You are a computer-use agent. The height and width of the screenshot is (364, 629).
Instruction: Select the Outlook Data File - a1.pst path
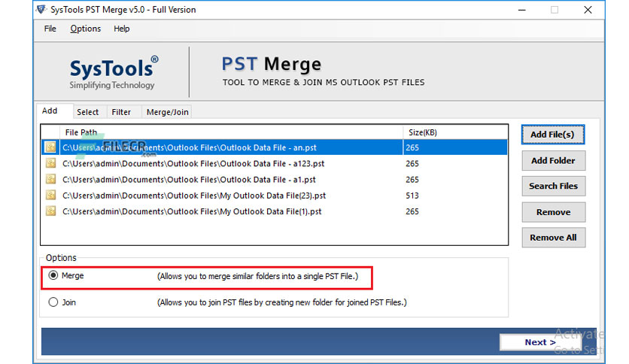coord(189,180)
